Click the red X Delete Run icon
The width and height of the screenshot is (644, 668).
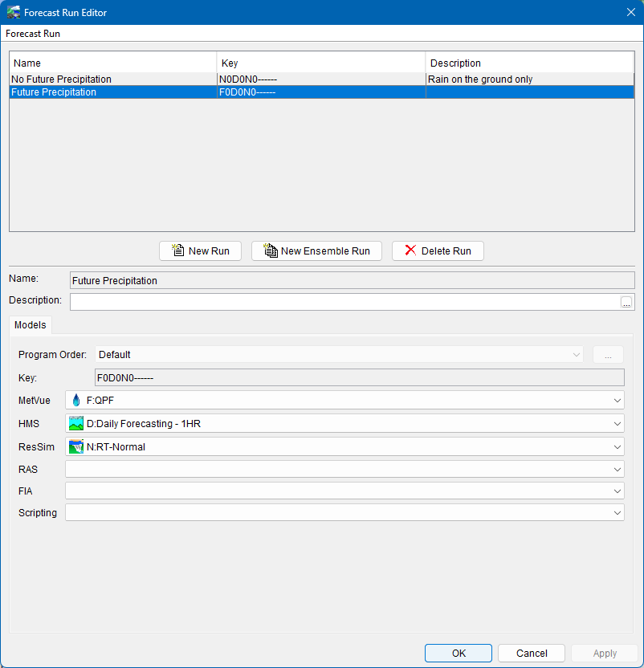410,250
